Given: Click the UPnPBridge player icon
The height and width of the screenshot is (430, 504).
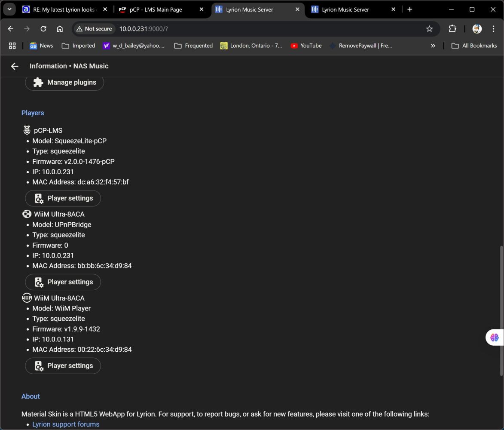Looking at the screenshot, I should (27, 214).
